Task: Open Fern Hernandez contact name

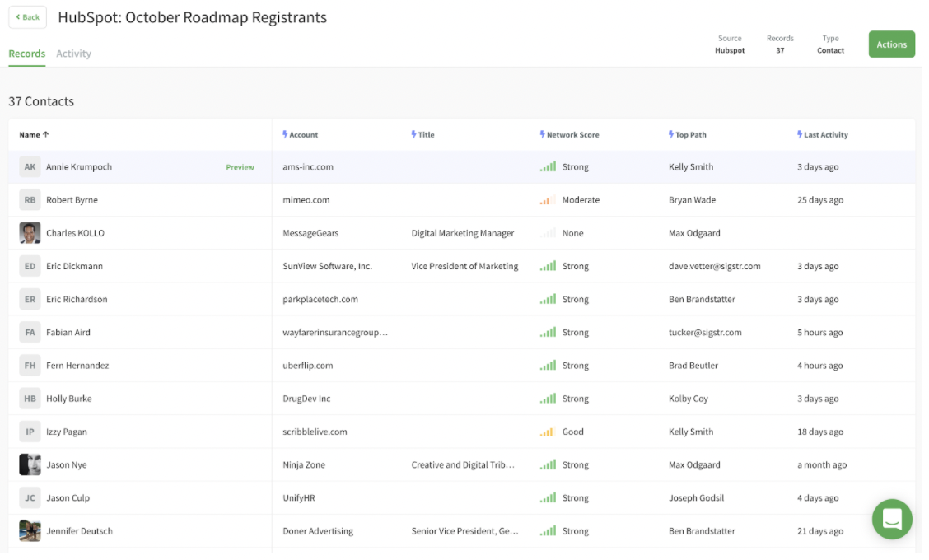Action: point(77,366)
